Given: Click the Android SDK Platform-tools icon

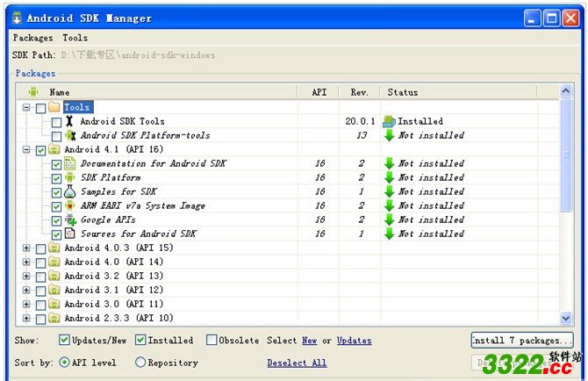Looking at the screenshot, I should point(70,135).
